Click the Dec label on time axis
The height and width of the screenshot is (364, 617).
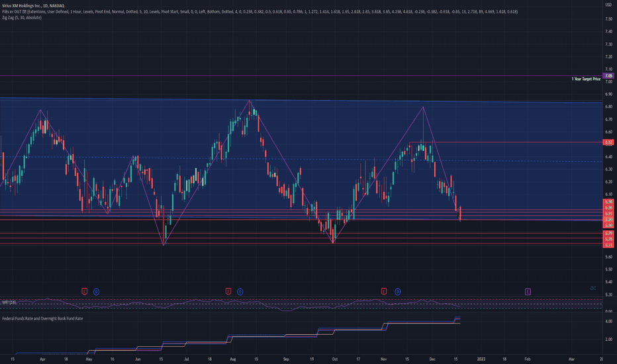(x=432, y=359)
